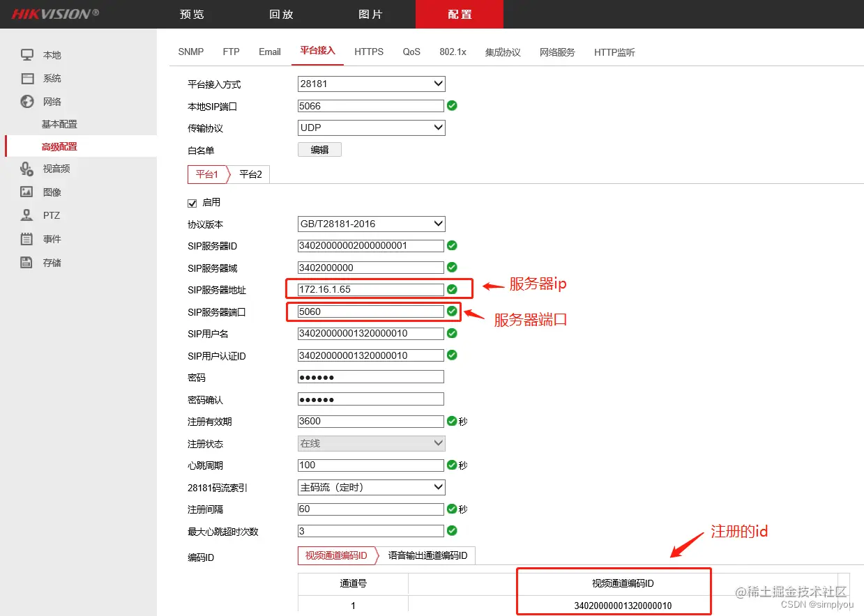Click green check beside 最大心跳超时次数 field
This screenshot has height=616, width=864.
click(452, 531)
